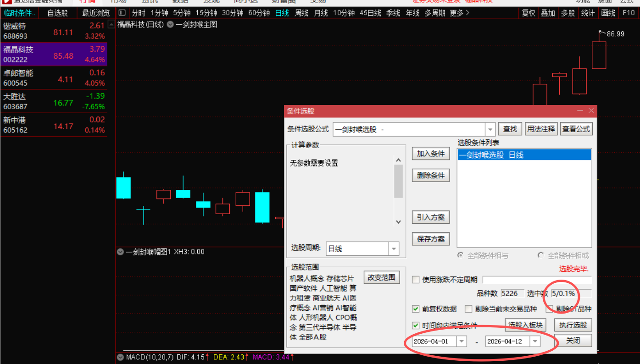Select 一剑封喉选股 日线 in condition list
This screenshot has width=640, height=364.
pos(524,155)
